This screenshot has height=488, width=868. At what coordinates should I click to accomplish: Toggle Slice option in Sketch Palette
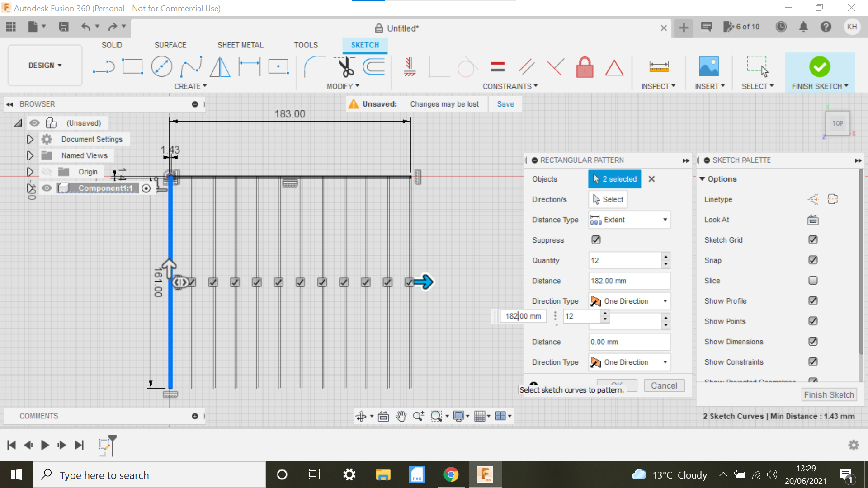(812, 280)
